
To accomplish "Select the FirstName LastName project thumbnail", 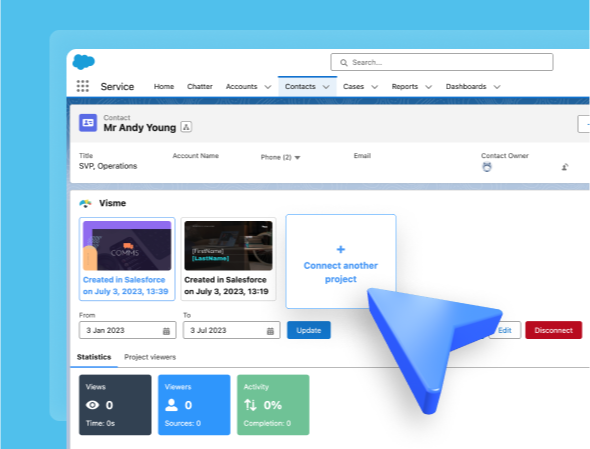I will 228,246.
